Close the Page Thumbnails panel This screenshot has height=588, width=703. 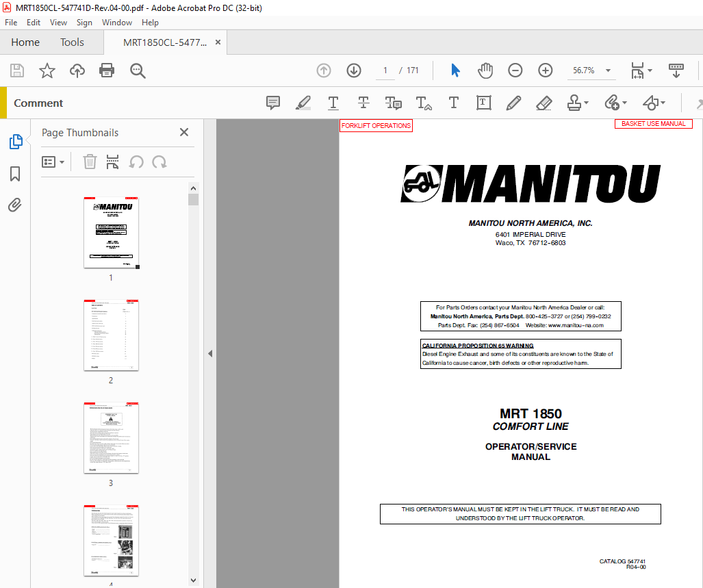[x=184, y=132]
